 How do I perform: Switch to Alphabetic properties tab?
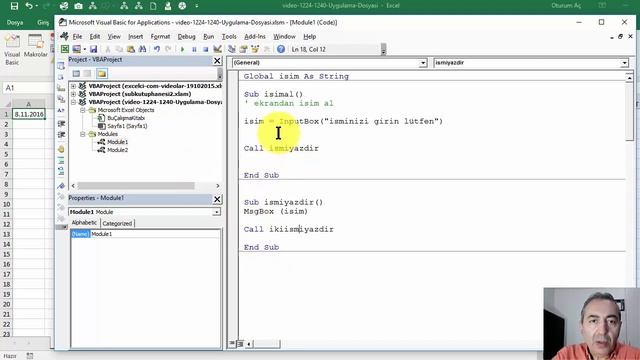(84, 223)
